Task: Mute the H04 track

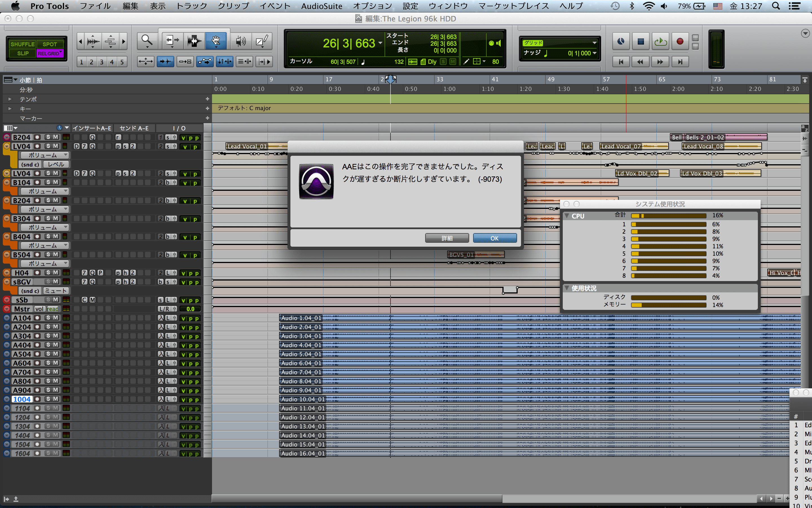Action: 56,272
